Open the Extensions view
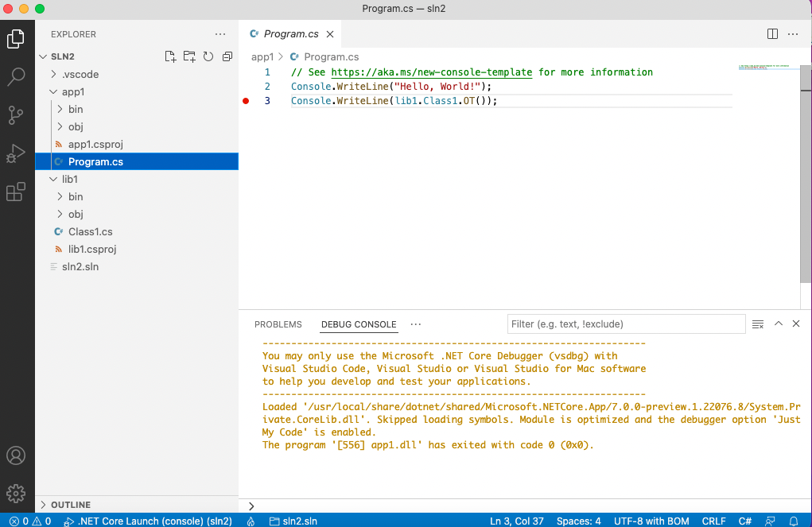This screenshot has height=527, width=812. 16,192
